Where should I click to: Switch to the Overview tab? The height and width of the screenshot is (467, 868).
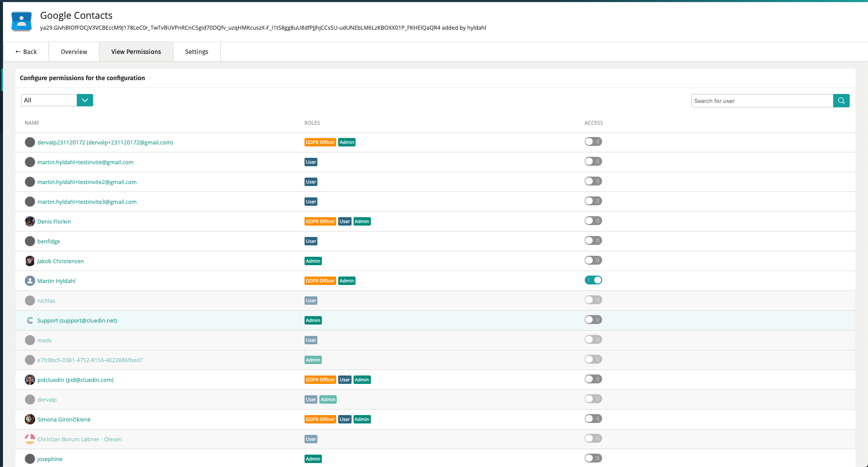(74, 52)
